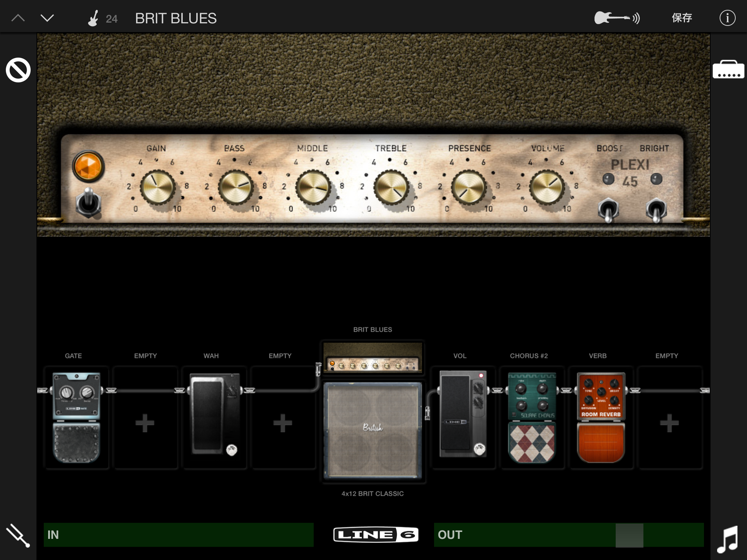Screen dimensions: 747x560
Task: Tap the VOL slot label
Action: (x=460, y=356)
